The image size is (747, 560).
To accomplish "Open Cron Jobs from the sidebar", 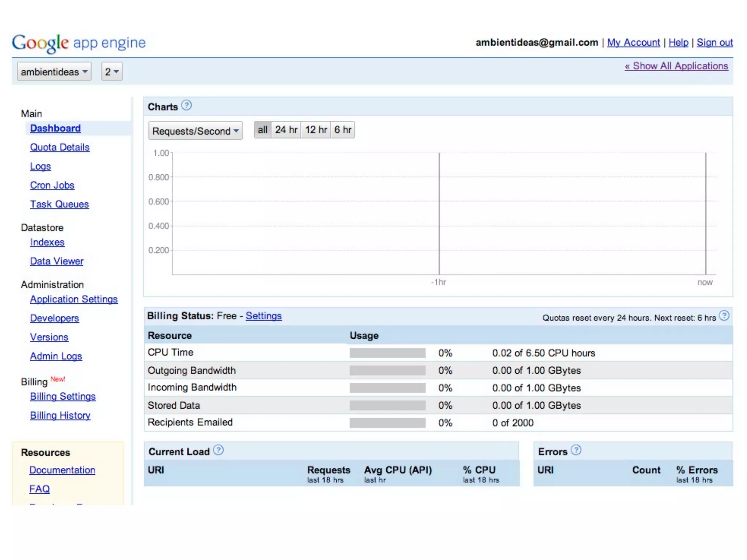I will (52, 185).
